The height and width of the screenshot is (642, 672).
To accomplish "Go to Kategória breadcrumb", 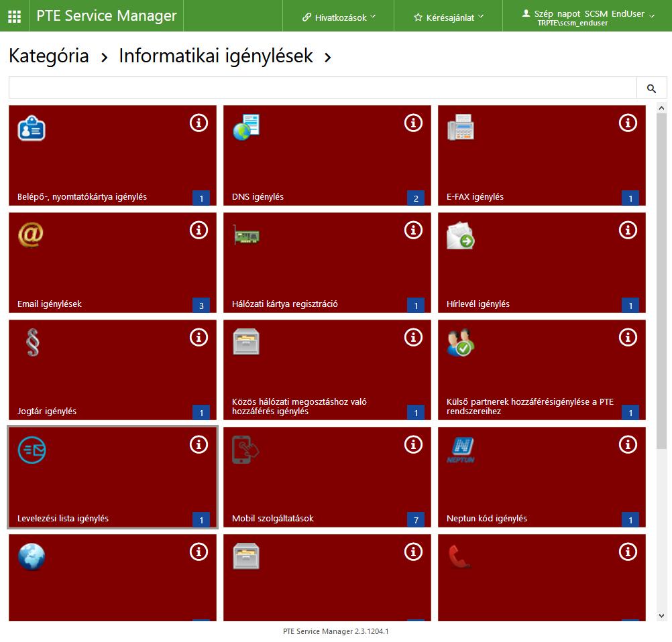I will tap(49, 56).
